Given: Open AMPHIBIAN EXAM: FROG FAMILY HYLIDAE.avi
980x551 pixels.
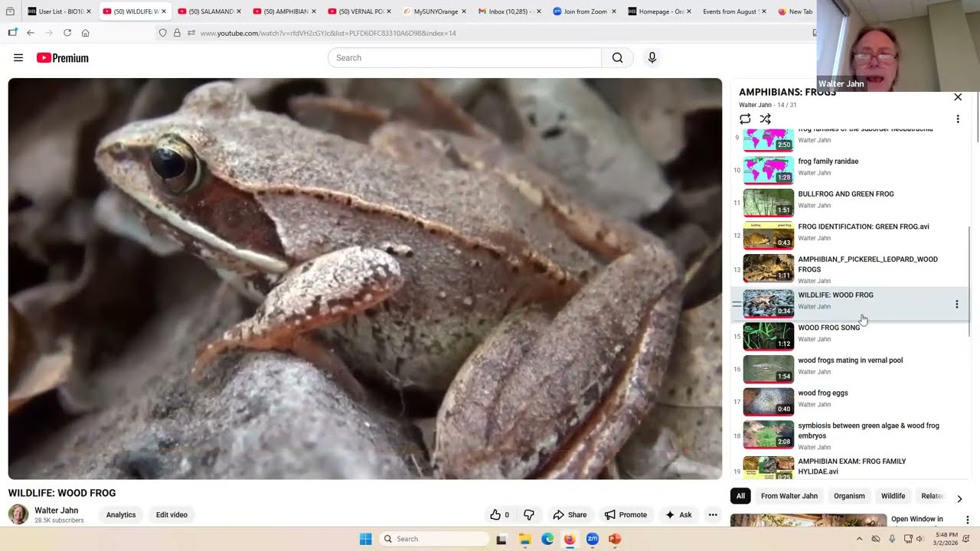Looking at the screenshot, I should pos(850,467).
